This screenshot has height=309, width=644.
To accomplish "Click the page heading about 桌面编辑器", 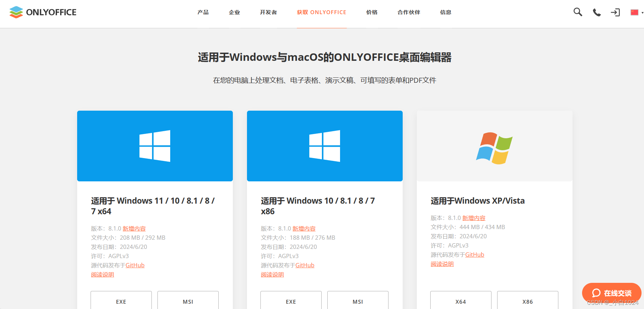I will pyautogui.click(x=324, y=57).
